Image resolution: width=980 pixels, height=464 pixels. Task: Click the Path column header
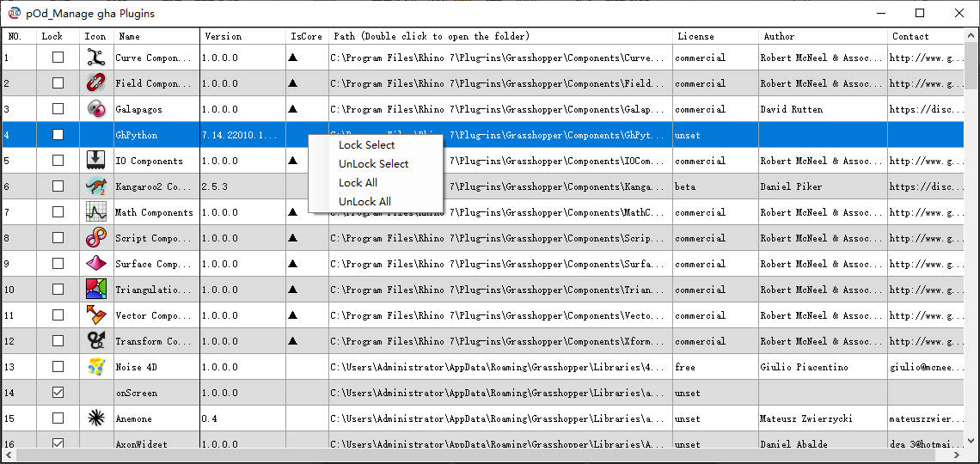500,36
